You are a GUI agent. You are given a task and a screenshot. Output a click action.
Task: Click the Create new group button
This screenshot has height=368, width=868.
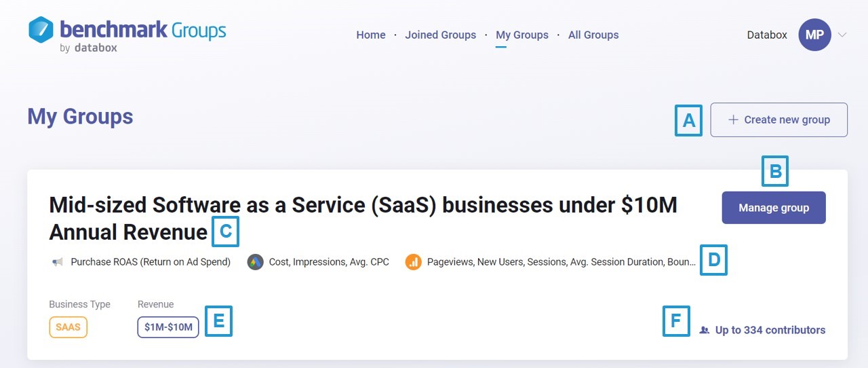point(778,120)
